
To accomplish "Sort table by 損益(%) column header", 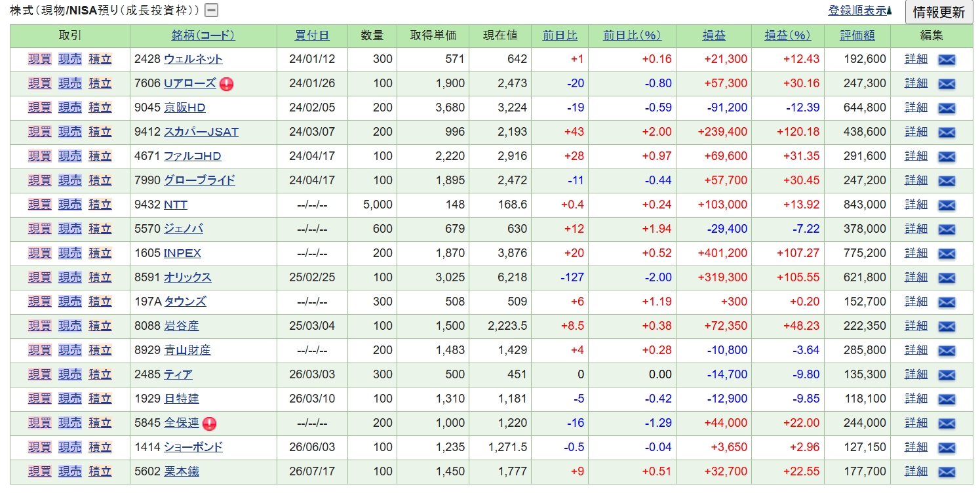I will pyautogui.click(x=788, y=35).
